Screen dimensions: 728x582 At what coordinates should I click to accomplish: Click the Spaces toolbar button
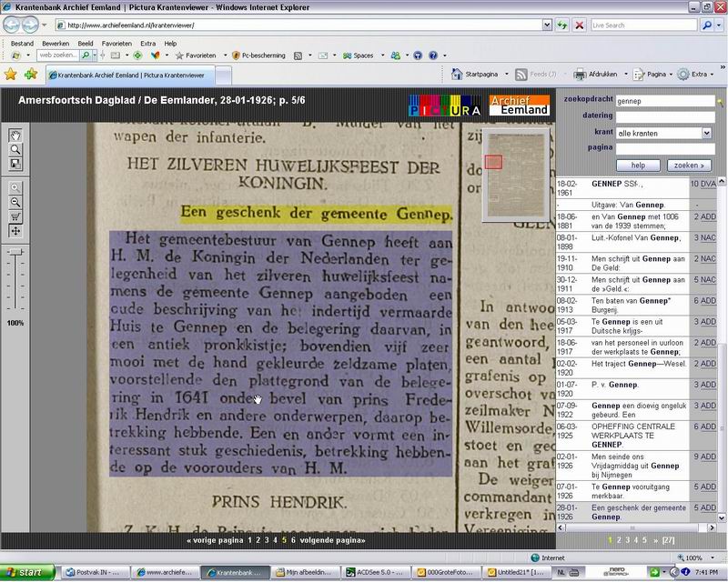(x=358, y=55)
